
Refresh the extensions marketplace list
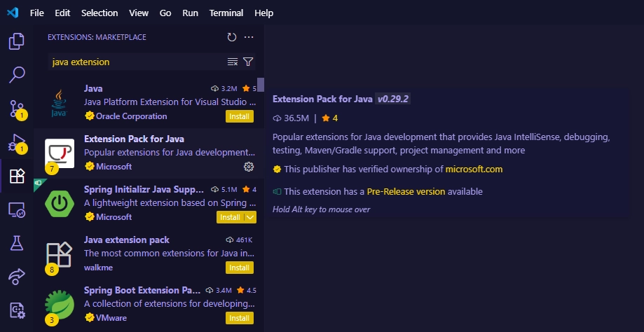232,37
